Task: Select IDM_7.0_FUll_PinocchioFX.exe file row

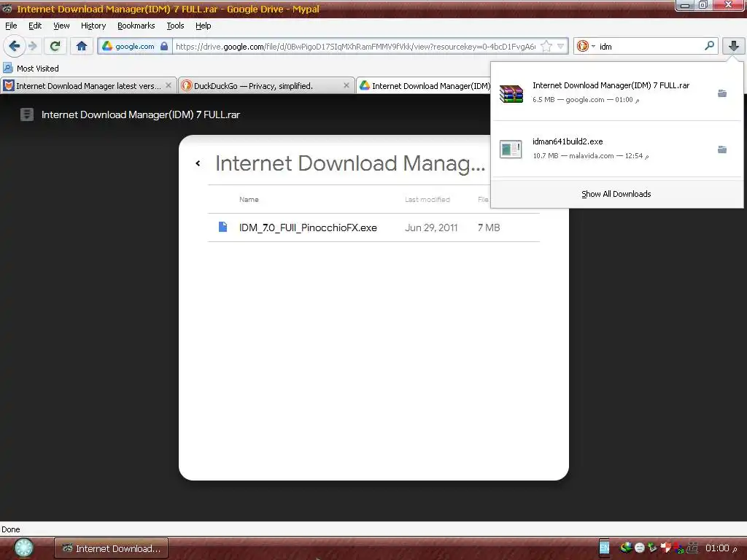Action: (x=373, y=227)
